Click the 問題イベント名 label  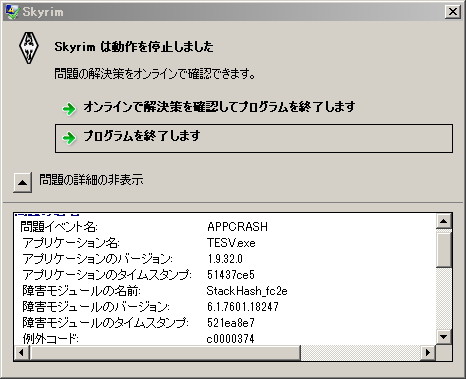tap(59, 227)
